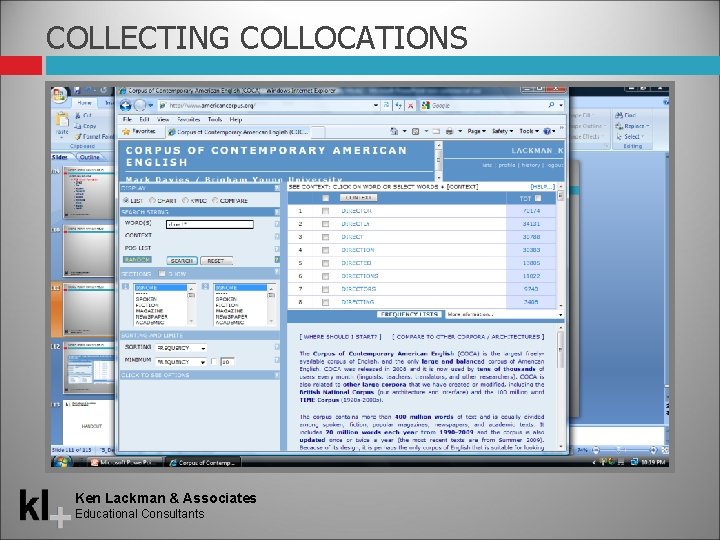This screenshot has height=540, width=720.
Task: Click the Internet Explorer Back button
Action: 125,105
